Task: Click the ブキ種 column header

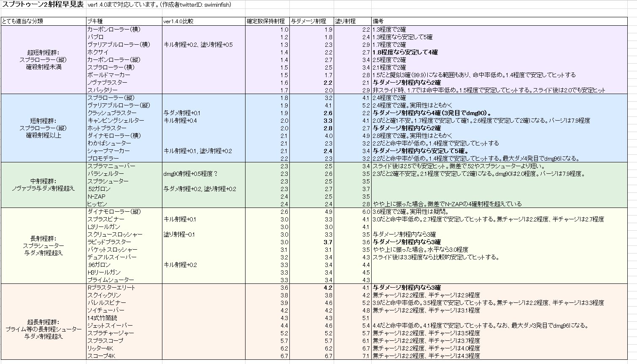Action: tap(124, 21)
